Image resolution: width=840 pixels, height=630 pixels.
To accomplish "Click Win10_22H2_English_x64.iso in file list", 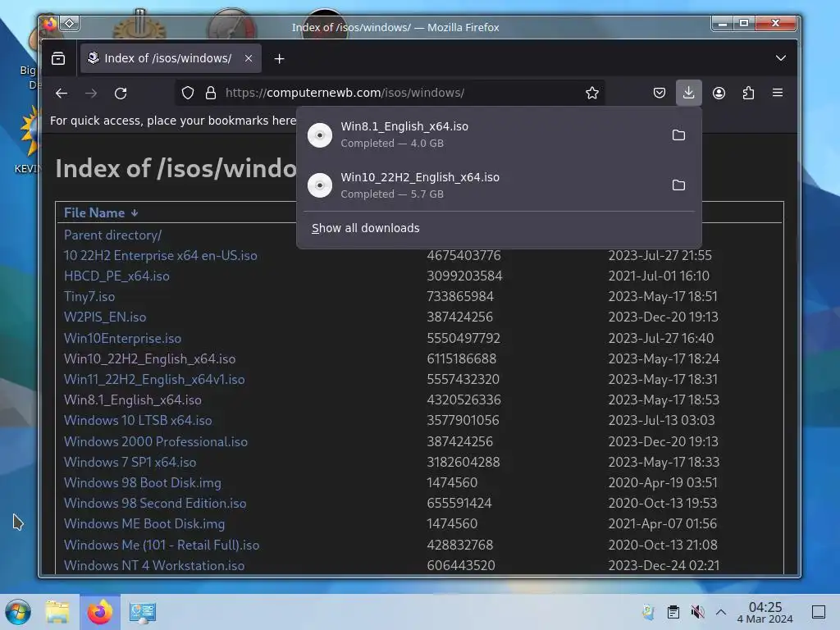I will [149, 358].
